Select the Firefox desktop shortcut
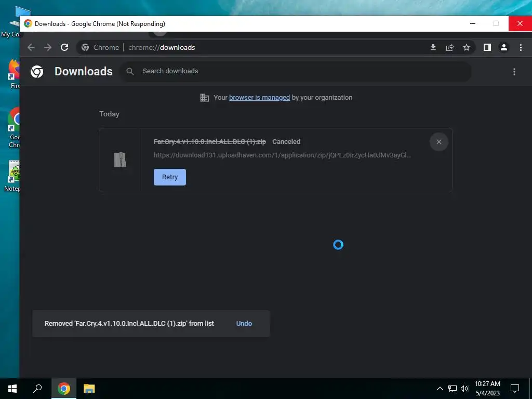 (14, 74)
